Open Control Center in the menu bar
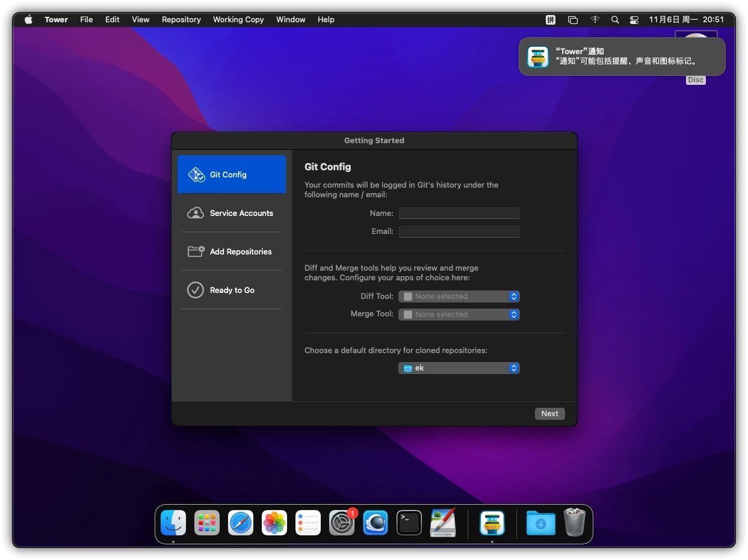Image resolution: width=748 pixels, height=560 pixels. click(x=634, y=20)
